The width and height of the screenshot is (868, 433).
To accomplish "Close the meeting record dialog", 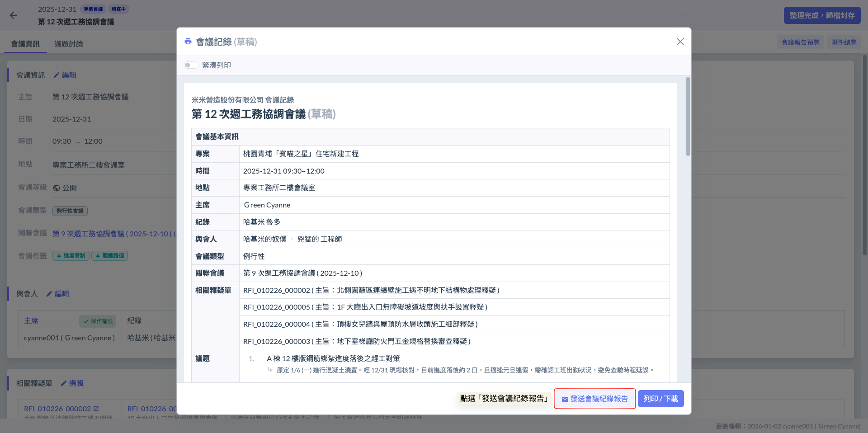I will pyautogui.click(x=680, y=42).
